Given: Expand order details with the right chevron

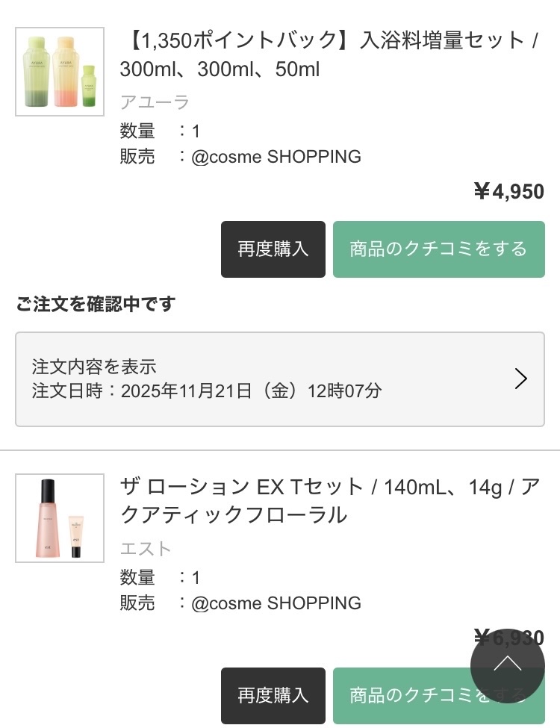Looking at the screenshot, I should [x=521, y=379].
